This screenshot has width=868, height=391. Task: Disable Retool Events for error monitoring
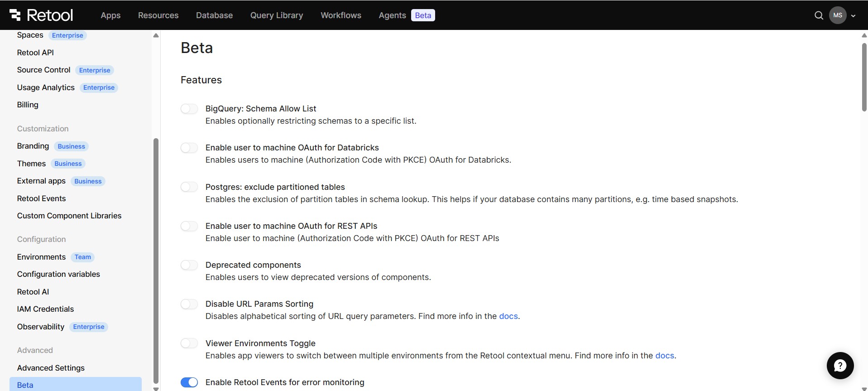189,382
